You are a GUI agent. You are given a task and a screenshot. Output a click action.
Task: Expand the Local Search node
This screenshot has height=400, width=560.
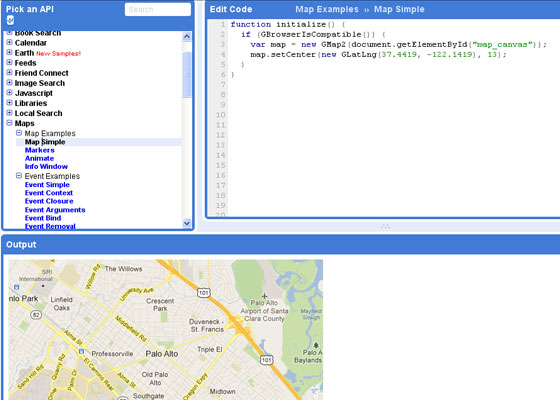pos(10,112)
